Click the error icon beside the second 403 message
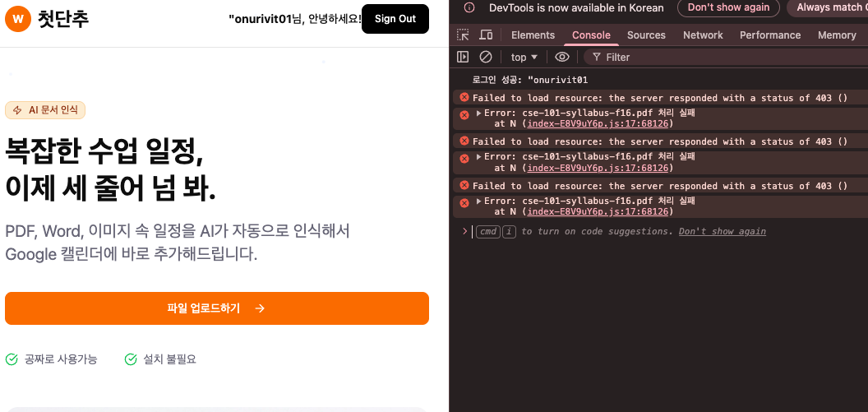 tap(464, 141)
